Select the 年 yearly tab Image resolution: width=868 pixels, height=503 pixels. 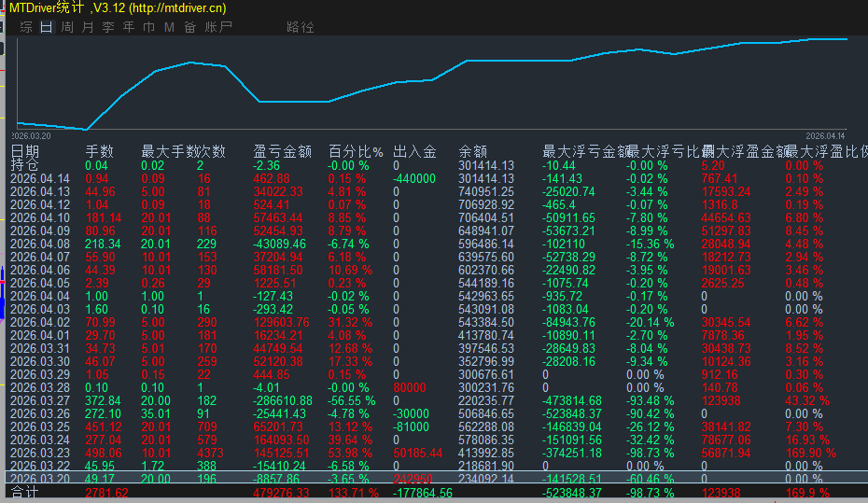click(129, 27)
